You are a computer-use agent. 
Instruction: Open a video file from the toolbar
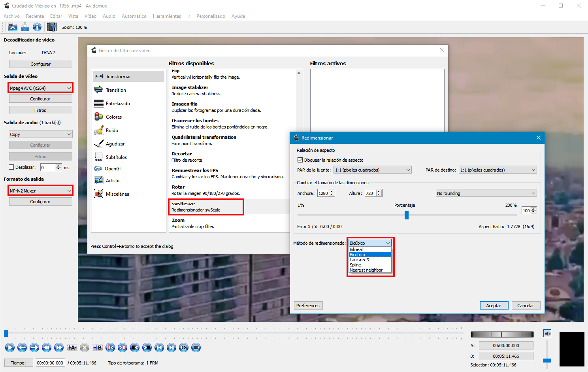click(13, 27)
